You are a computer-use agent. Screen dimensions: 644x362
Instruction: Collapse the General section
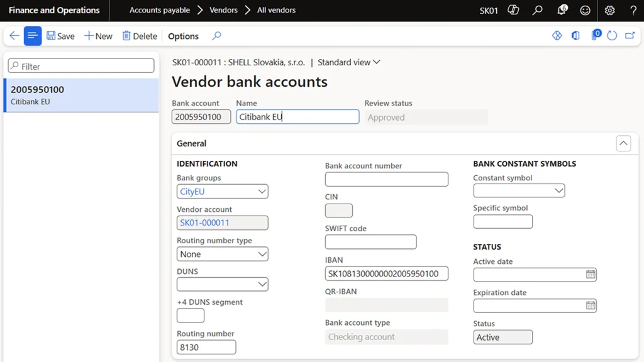[x=623, y=143]
